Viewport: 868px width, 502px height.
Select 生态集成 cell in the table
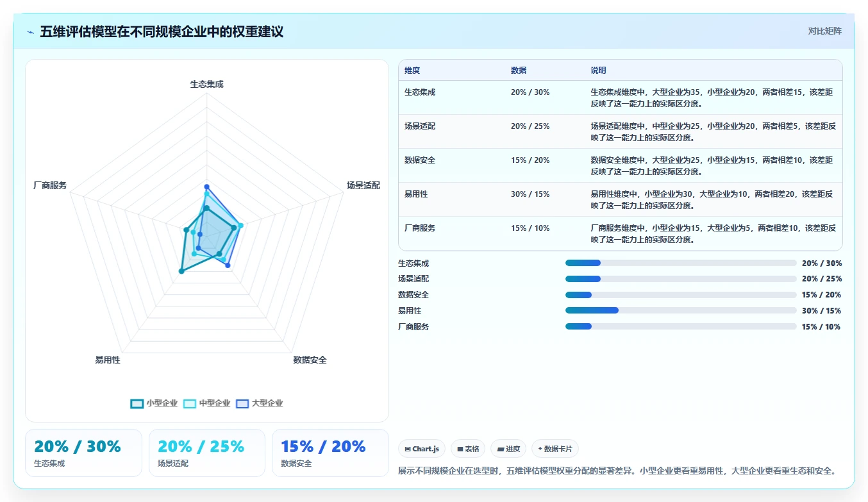tap(420, 92)
